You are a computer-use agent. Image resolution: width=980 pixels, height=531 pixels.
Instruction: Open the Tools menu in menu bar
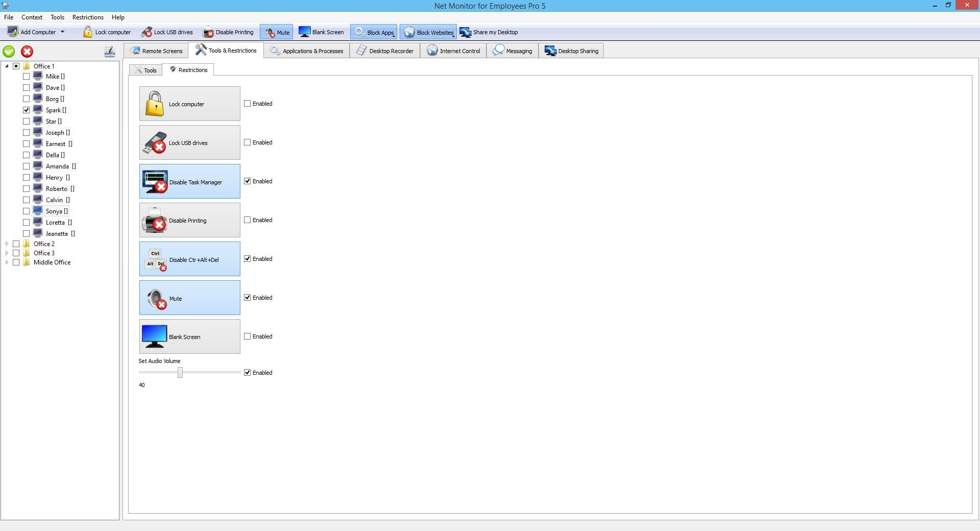pos(57,17)
